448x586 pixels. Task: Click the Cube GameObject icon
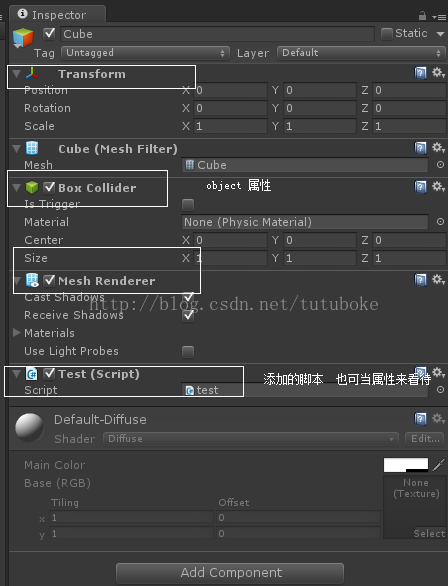click(23, 38)
